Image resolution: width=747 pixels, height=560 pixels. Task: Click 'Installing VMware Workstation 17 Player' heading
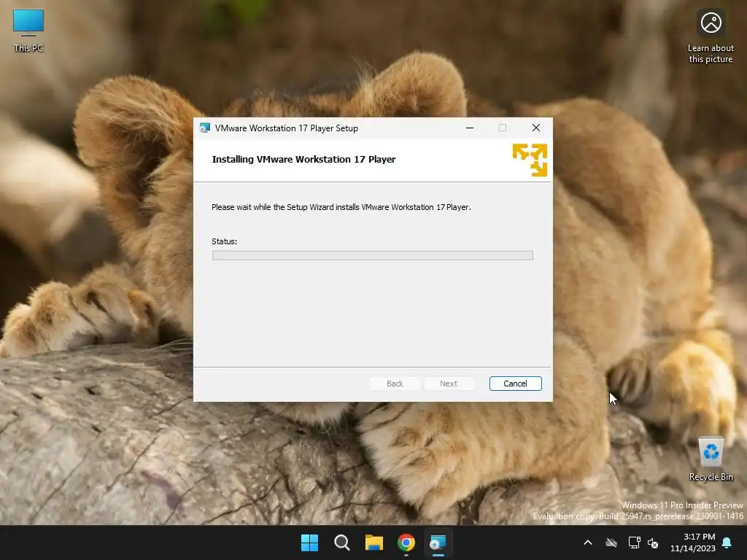click(x=303, y=160)
